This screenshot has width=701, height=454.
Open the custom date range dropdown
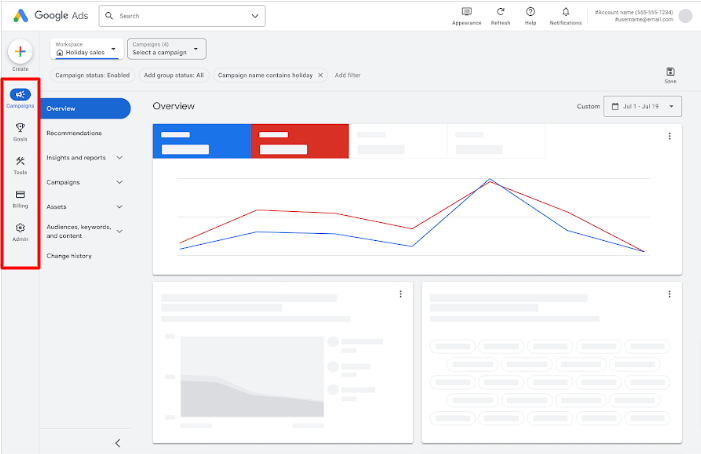click(642, 106)
